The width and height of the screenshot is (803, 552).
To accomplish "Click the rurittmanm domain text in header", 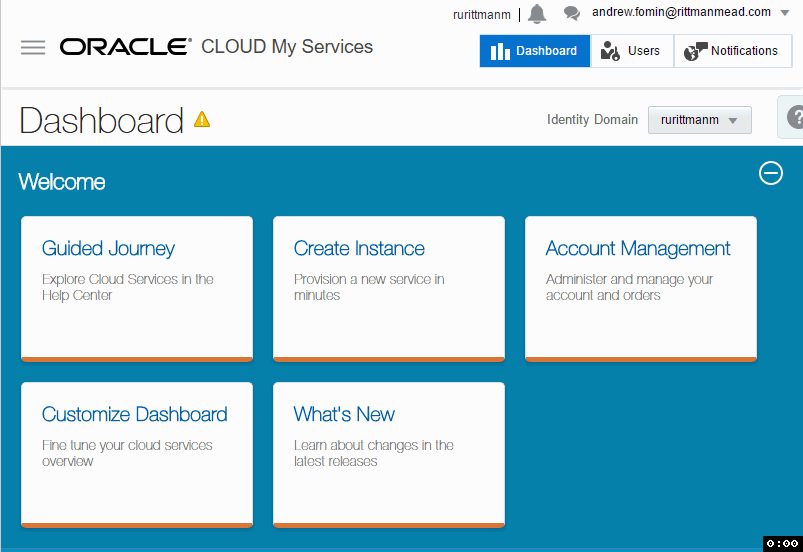I will pos(481,15).
